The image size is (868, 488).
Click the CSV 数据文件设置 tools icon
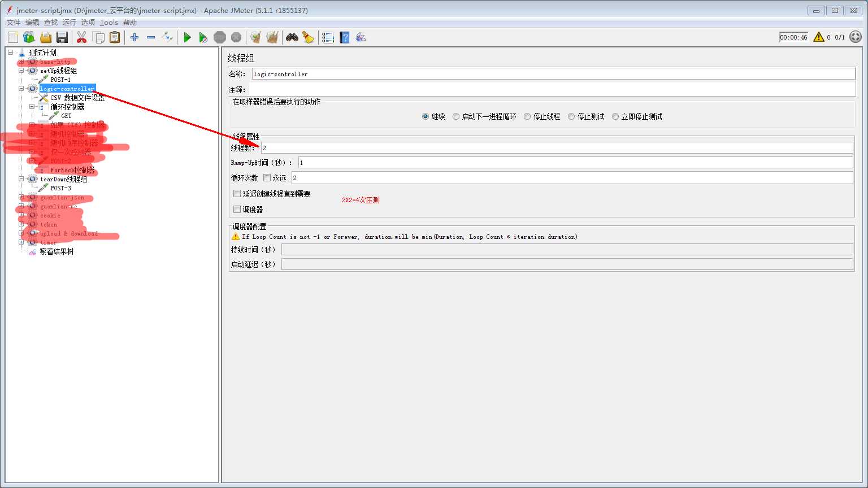[x=44, y=98]
